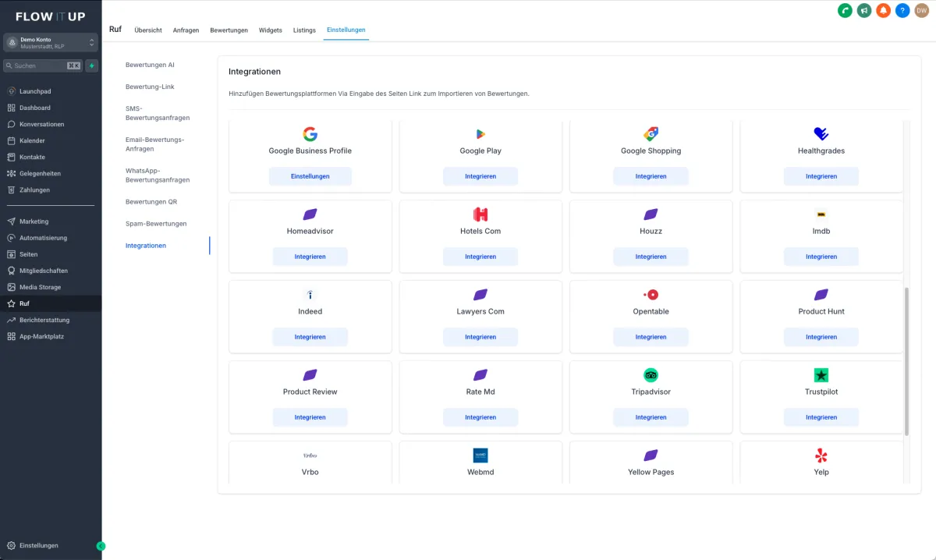Viewport: 936px width, 560px height.
Task: Click the Hotels Com logo
Action: pyautogui.click(x=480, y=214)
